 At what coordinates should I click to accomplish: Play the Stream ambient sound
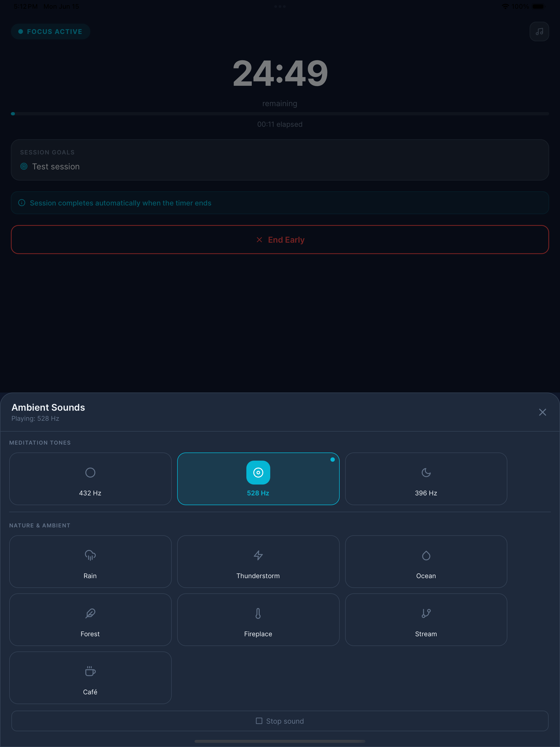426,619
